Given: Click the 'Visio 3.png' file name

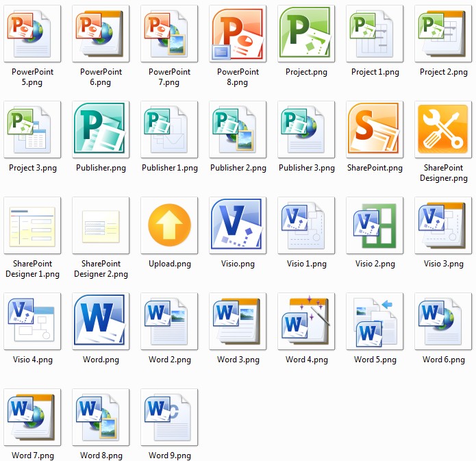Looking at the screenshot, I should (x=444, y=264).
